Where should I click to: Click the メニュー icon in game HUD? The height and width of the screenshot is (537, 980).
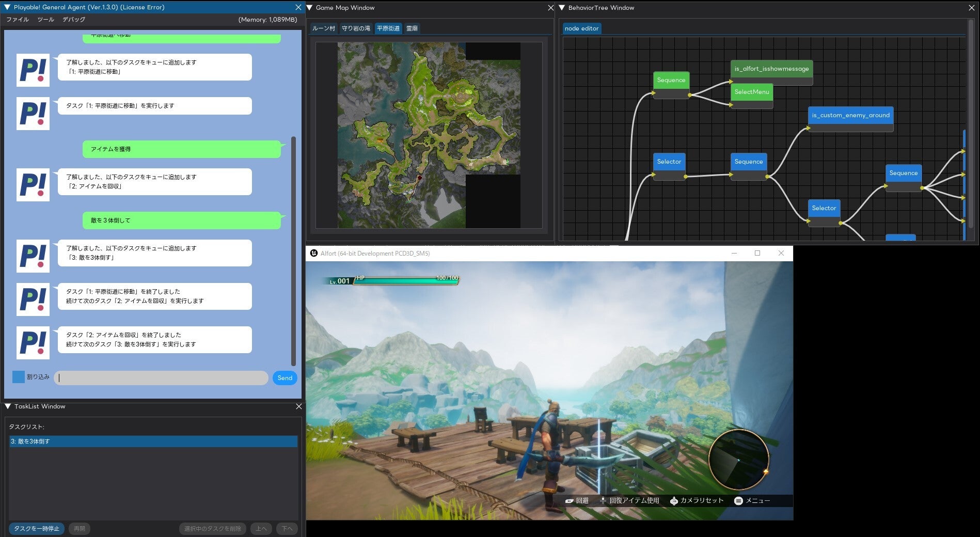pos(738,501)
